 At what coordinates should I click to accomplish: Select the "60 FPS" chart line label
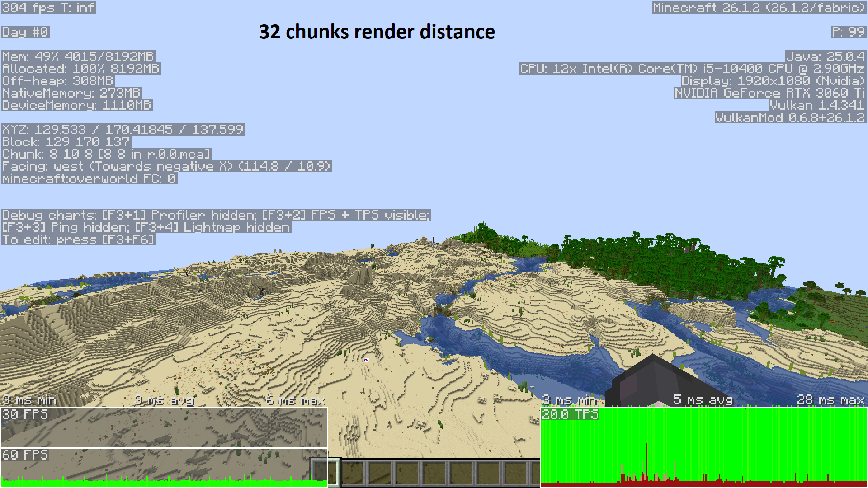pos(25,455)
